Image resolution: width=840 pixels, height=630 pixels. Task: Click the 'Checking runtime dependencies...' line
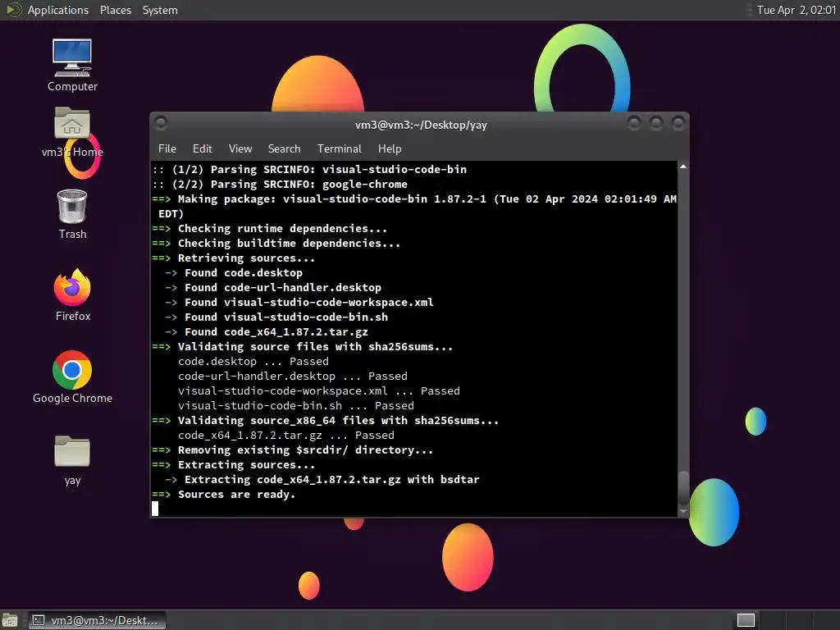click(269, 229)
